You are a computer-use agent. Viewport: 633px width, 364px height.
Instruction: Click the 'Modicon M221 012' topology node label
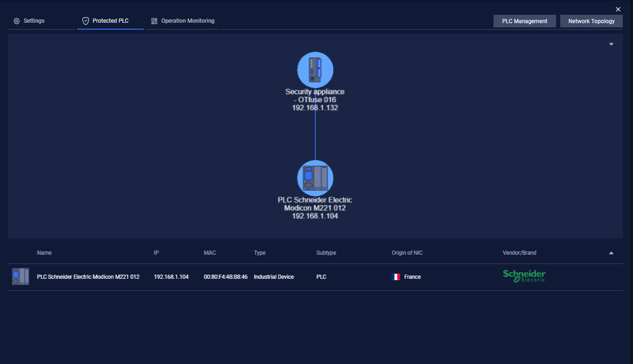[315, 208]
